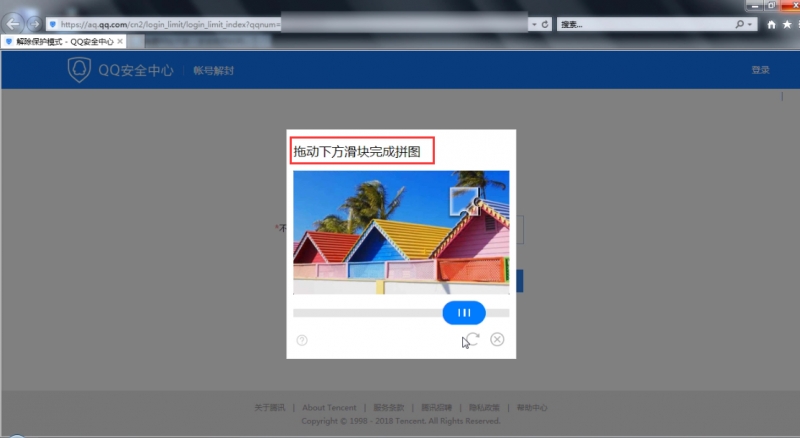Click the browser home icon
The image size is (800, 438).
point(771,24)
